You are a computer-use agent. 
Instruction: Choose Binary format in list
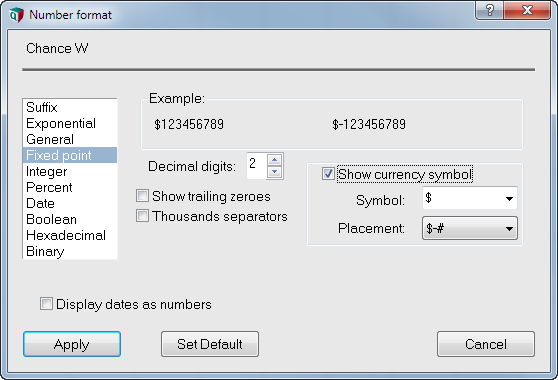point(70,252)
